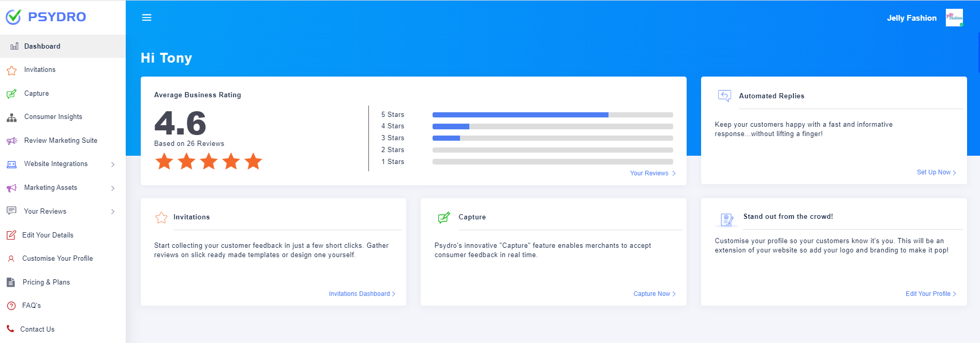This screenshot has height=343, width=980.
Task: Click the Based on 26 Reviews text
Action: tap(189, 144)
